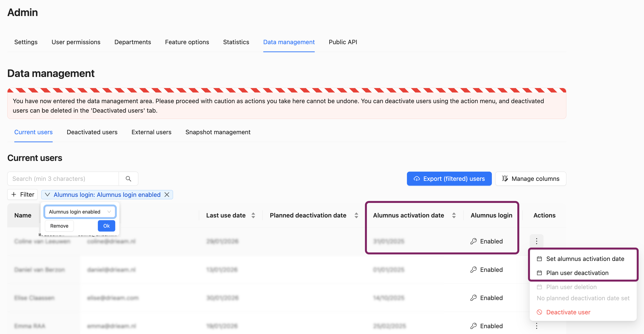Confirm filter with Ok button
This screenshot has height=334, width=644.
coord(107,226)
